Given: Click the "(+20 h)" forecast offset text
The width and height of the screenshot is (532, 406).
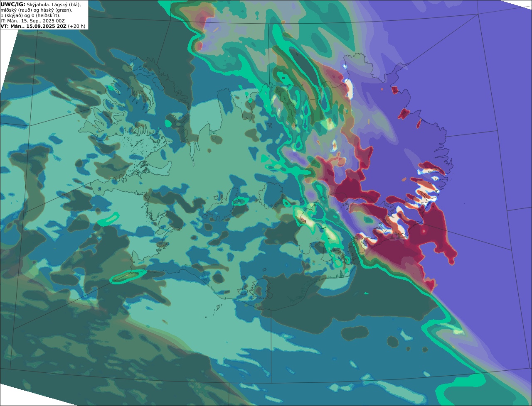Looking at the screenshot, I should [x=77, y=26].
